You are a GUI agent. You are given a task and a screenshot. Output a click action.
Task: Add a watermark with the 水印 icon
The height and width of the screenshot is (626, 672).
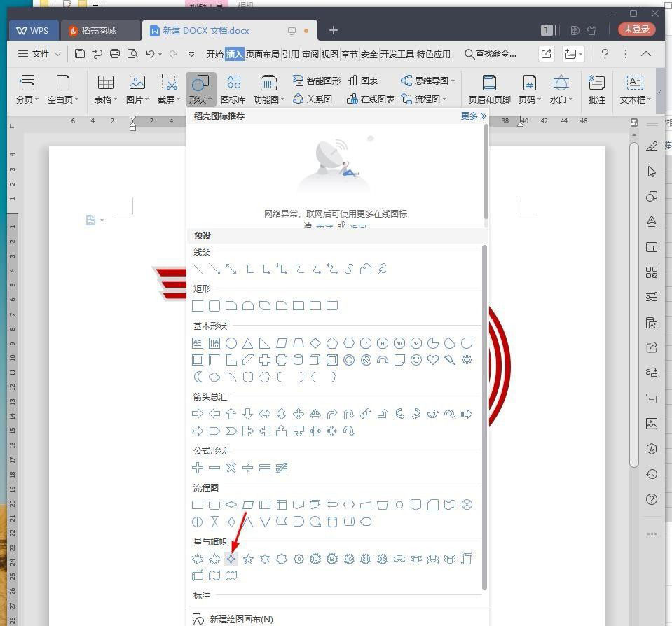coord(558,88)
